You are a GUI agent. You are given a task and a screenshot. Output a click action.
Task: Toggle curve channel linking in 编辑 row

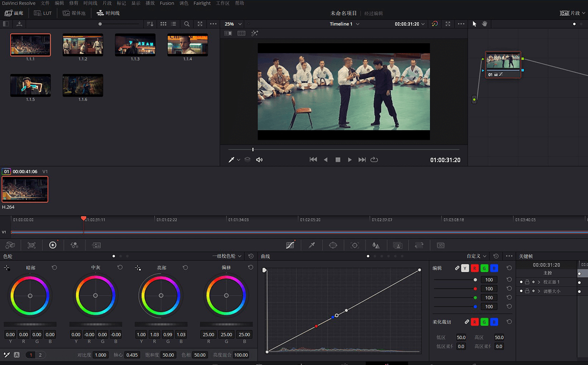pos(457,268)
